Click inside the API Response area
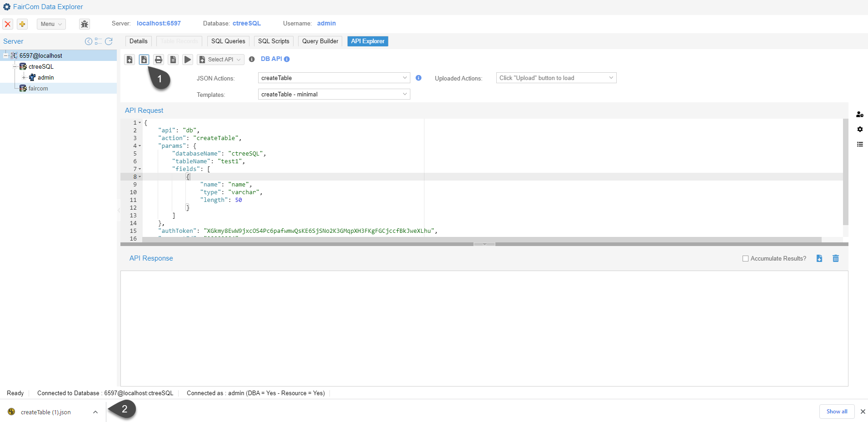Screen dimensions: 868x422 click(x=484, y=328)
